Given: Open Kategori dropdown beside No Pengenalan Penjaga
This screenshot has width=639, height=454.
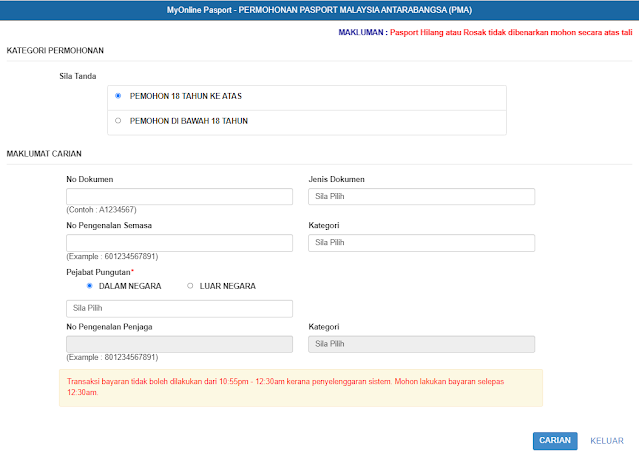Looking at the screenshot, I should (x=421, y=344).
